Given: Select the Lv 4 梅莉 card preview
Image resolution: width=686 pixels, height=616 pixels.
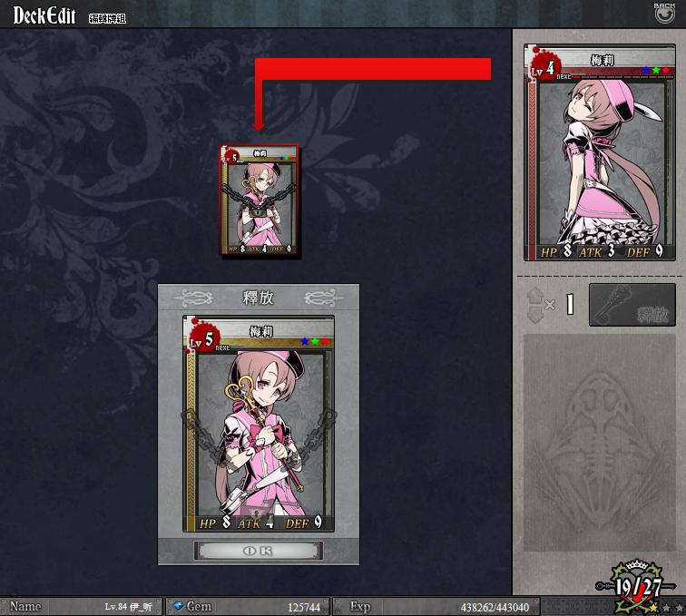Looking at the screenshot, I should pyautogui.click(x=600, y=152).
